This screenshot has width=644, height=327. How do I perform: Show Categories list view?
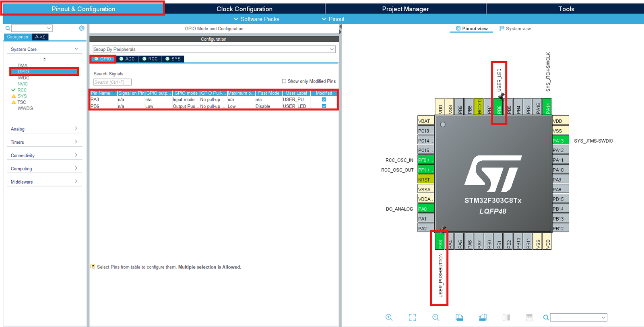[18, 37]
